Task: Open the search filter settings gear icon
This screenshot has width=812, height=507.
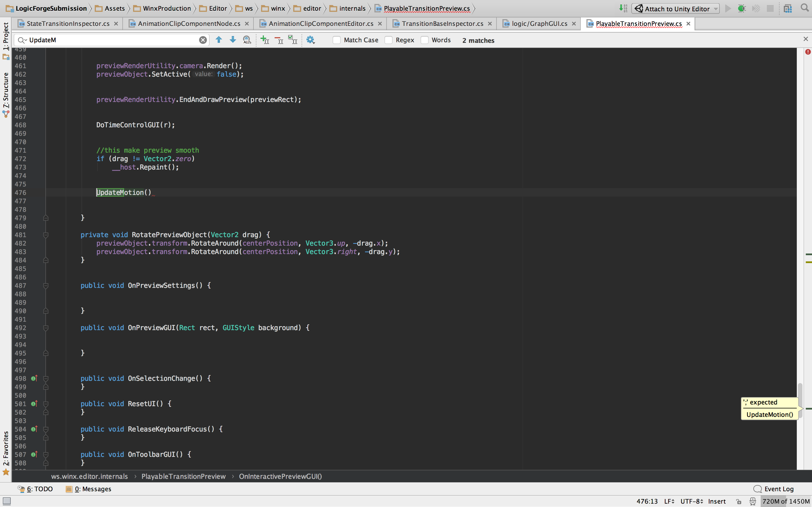Action: 310,40
